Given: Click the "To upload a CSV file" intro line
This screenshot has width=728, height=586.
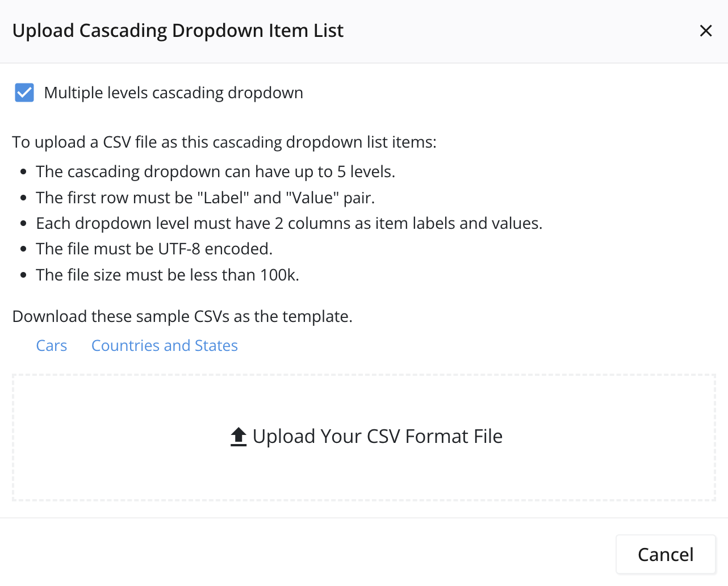Looking at the screenshot, I should tap(224, 142).
